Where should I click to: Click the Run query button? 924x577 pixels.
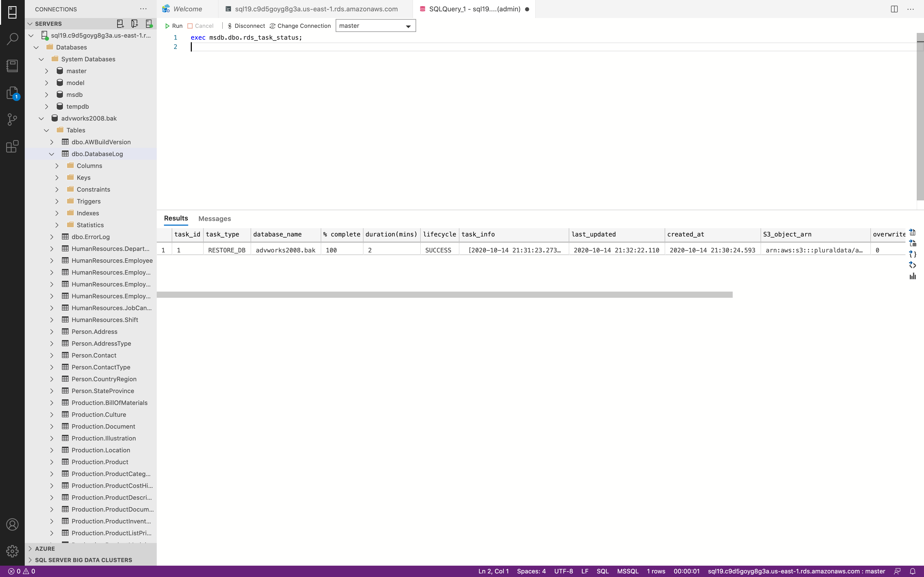(174, 26)
